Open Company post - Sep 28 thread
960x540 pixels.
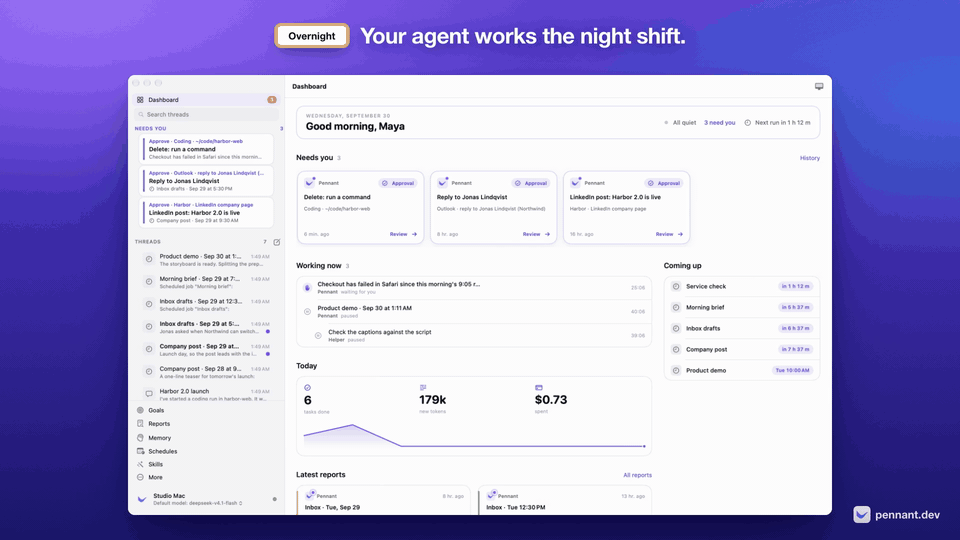click(x=206, y=372)
